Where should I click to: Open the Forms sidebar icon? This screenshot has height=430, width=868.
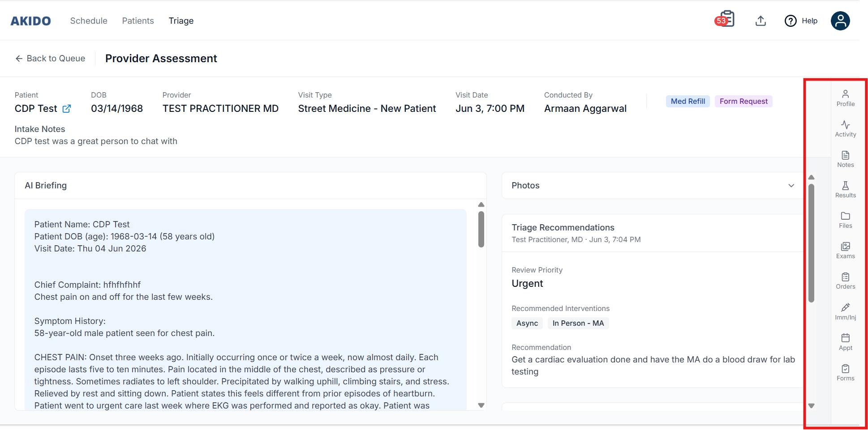click(845, 372)
